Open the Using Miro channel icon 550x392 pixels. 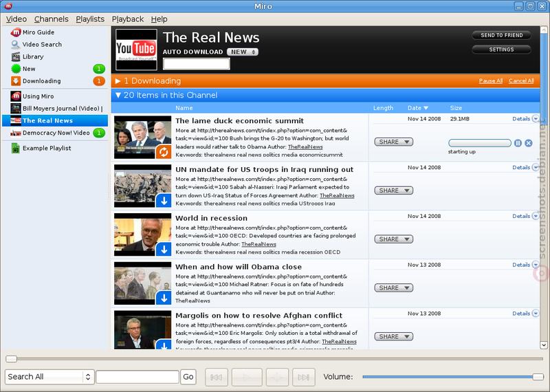[16, 96]
